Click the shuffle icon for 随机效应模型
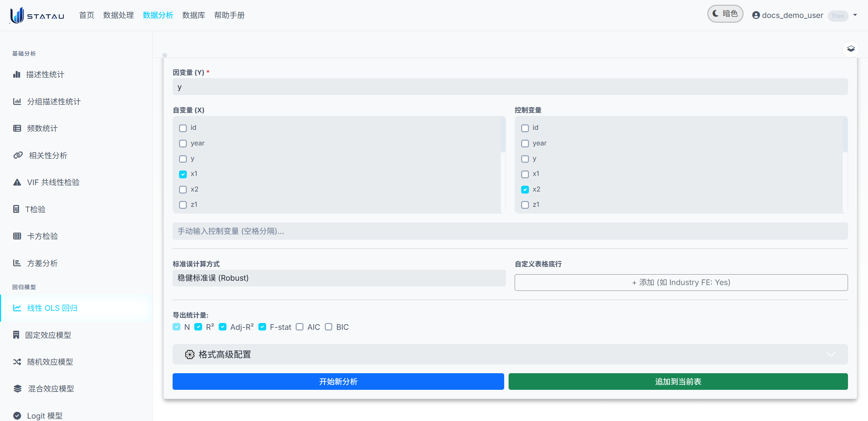 (x=17, y=362)
